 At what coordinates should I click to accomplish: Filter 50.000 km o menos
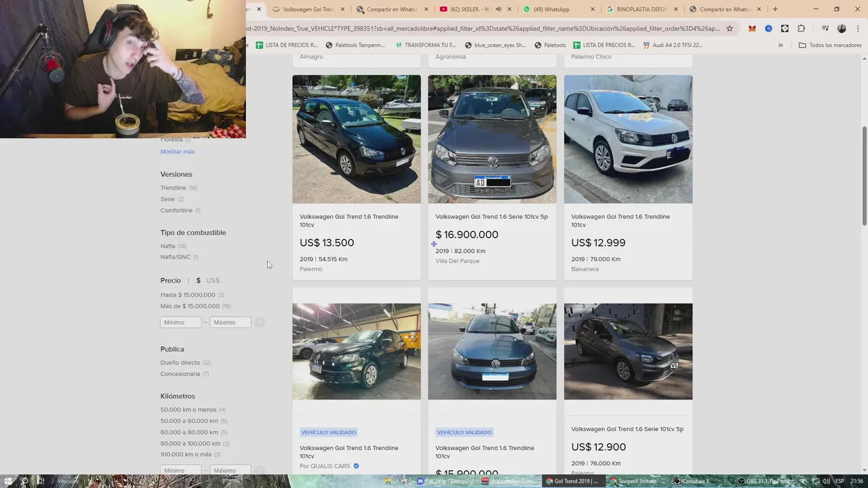click(193, 410)
